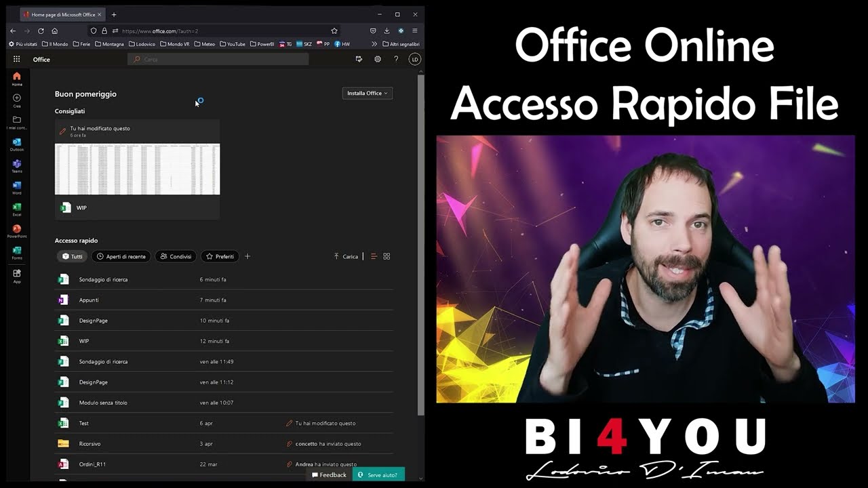Open DesignPage from ven alle 11:12
This screenshot has height=488, width=868.
(x=224, y=382)
